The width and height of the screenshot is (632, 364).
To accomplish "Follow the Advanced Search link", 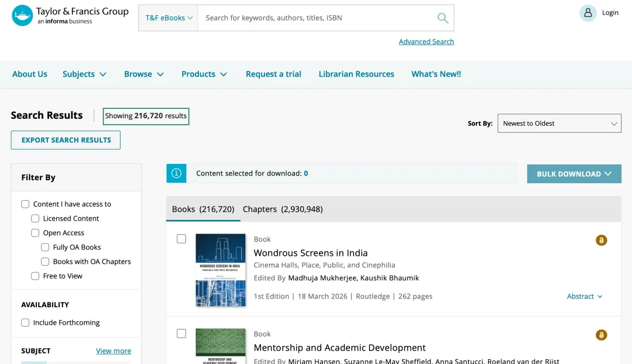I will pos(426,42).
